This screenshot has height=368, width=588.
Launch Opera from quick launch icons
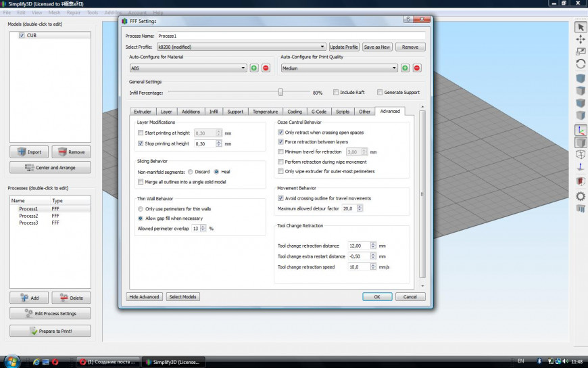tap(55, 362)
